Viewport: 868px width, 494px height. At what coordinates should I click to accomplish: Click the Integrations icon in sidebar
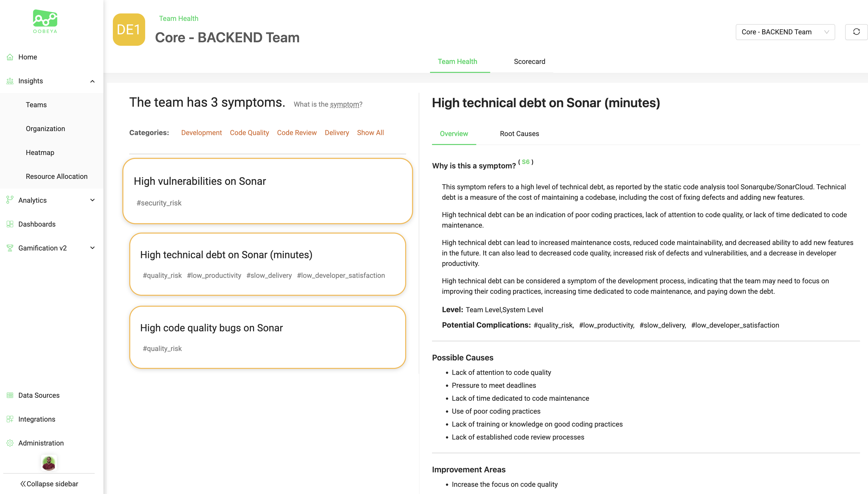pyautogui.click(x=10, y=419)
